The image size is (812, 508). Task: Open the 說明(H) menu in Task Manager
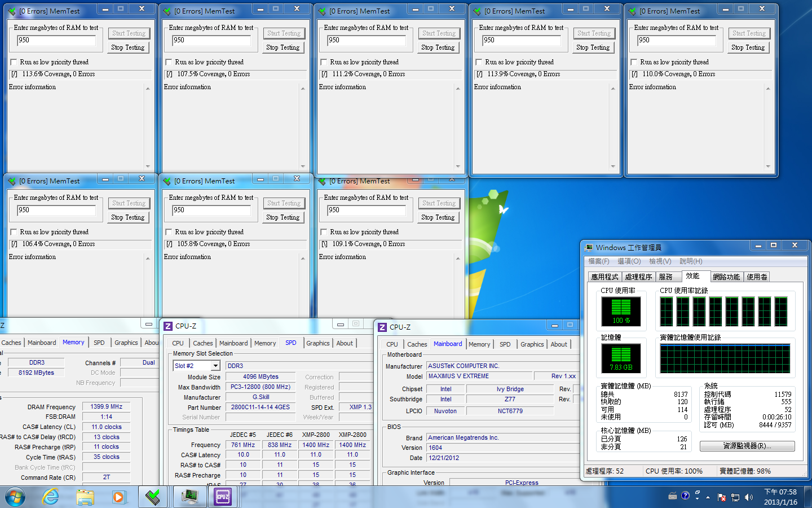691,261
